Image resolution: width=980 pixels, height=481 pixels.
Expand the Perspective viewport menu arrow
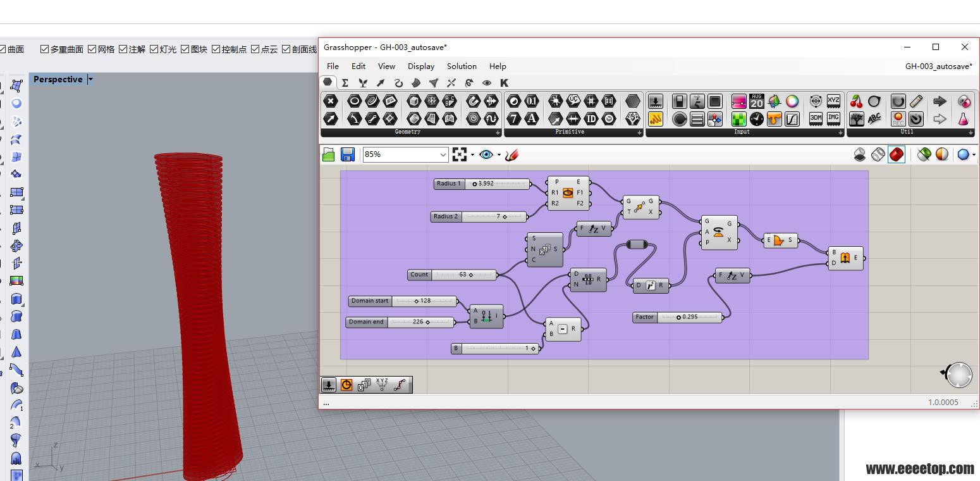pos(90,80)
